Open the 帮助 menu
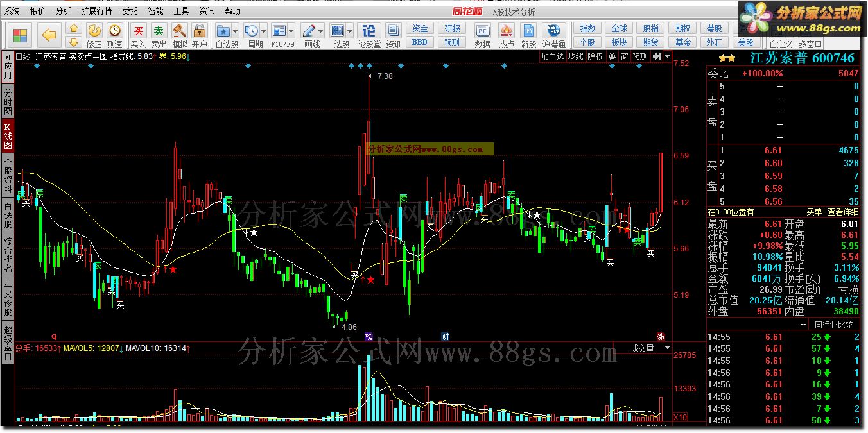This screenshot has height=433, width=868. pos(232,11)
